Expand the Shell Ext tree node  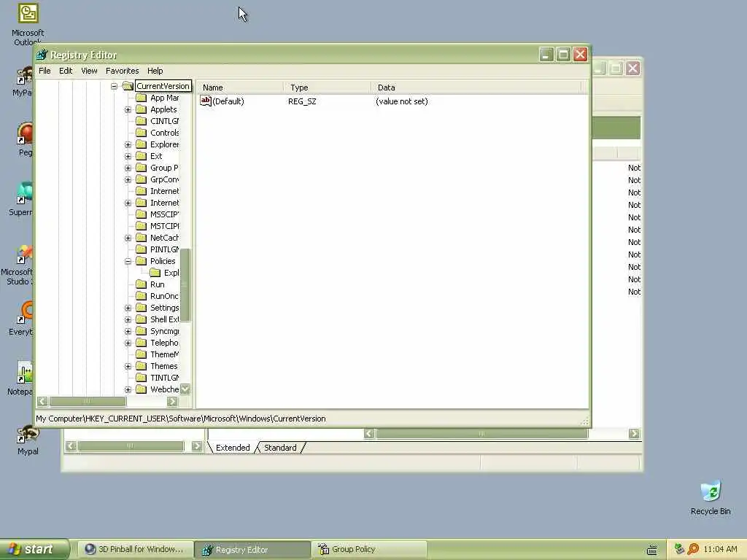(128, 319)
